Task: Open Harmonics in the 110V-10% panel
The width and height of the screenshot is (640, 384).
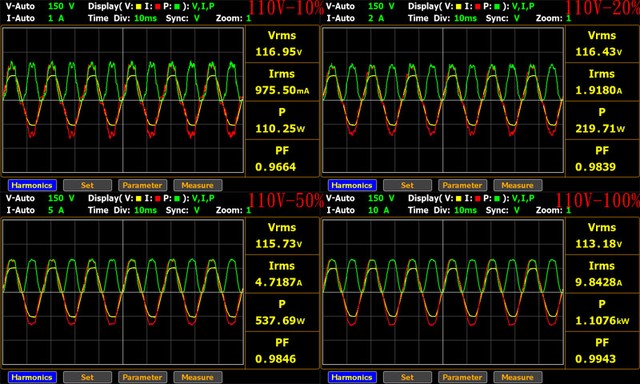Action: pos(32,185)
